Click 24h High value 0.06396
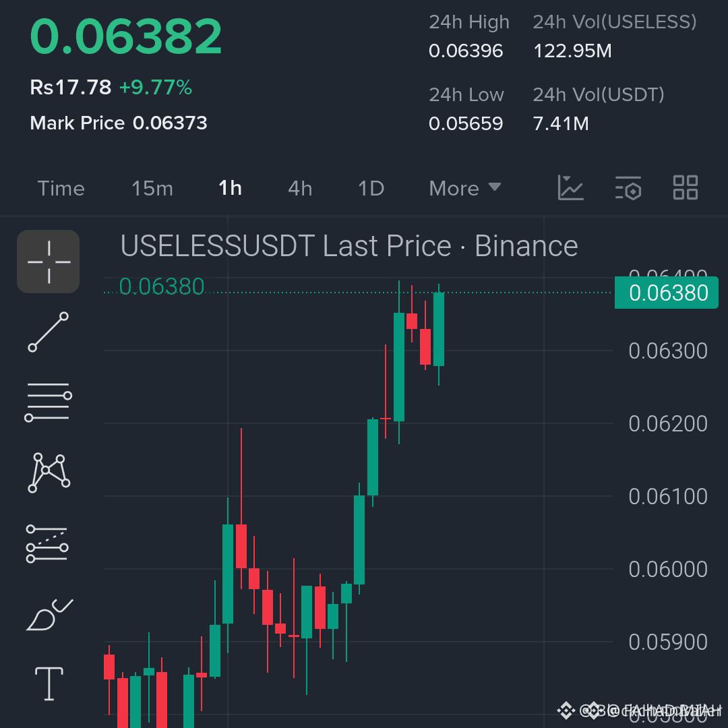The image size is (728, 728). click(x=466, y=51)
